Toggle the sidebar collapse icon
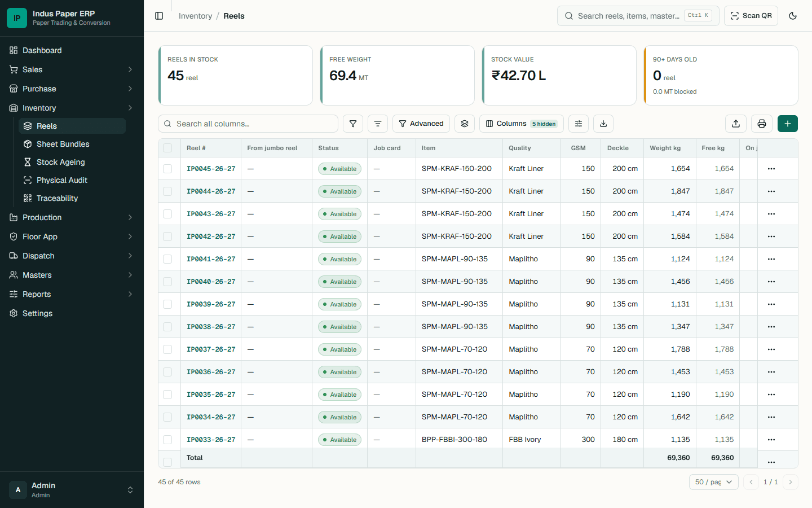This screenshot has width=812, height=508. 159,16
